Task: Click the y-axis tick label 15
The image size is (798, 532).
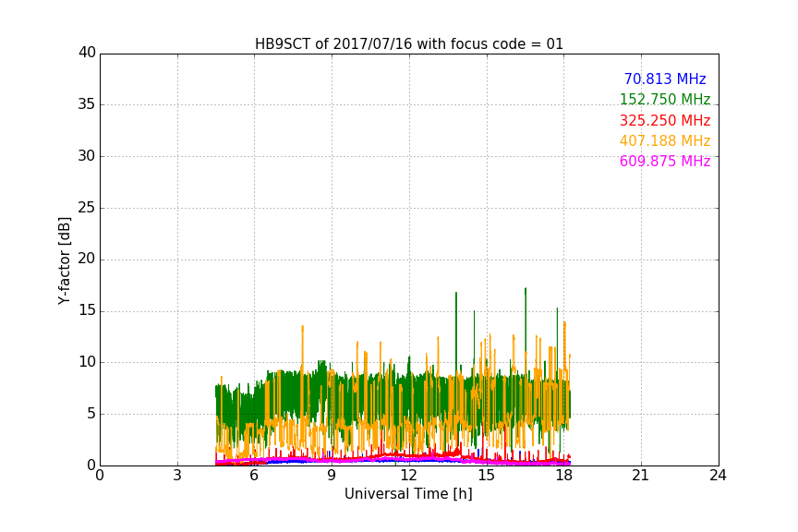Action: coord(87,310)
